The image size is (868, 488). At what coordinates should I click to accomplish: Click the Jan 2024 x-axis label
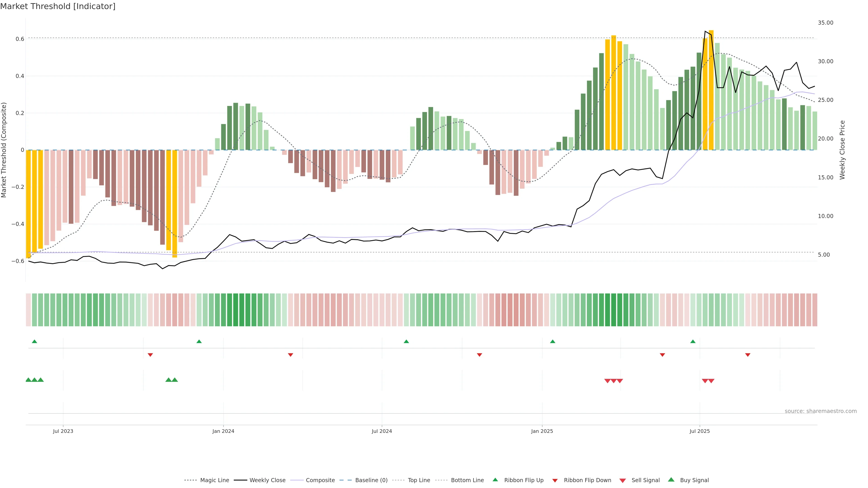tap(223, 431)
